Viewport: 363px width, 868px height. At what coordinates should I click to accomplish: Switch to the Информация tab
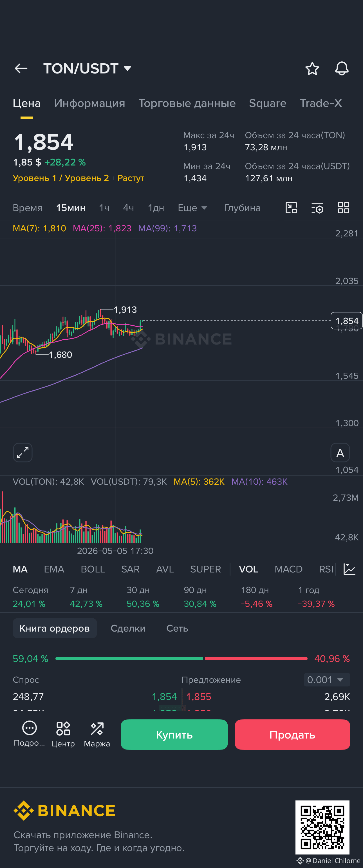pyautogui.click(x=89, y=104)
